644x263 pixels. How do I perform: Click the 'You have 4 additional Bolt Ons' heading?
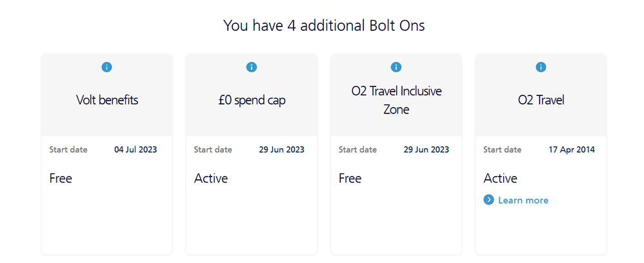pyautogui.click(x=324, y=25)
